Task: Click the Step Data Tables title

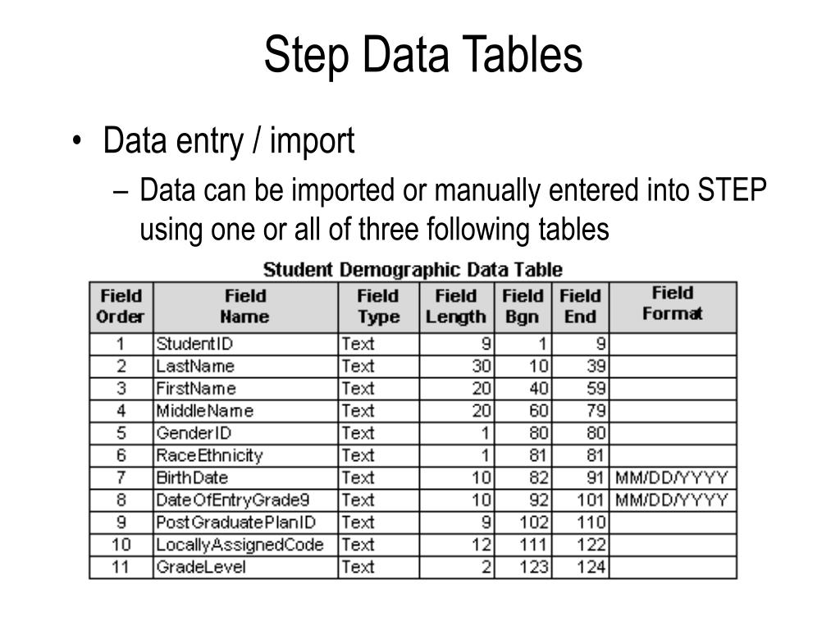Action: 423,55
